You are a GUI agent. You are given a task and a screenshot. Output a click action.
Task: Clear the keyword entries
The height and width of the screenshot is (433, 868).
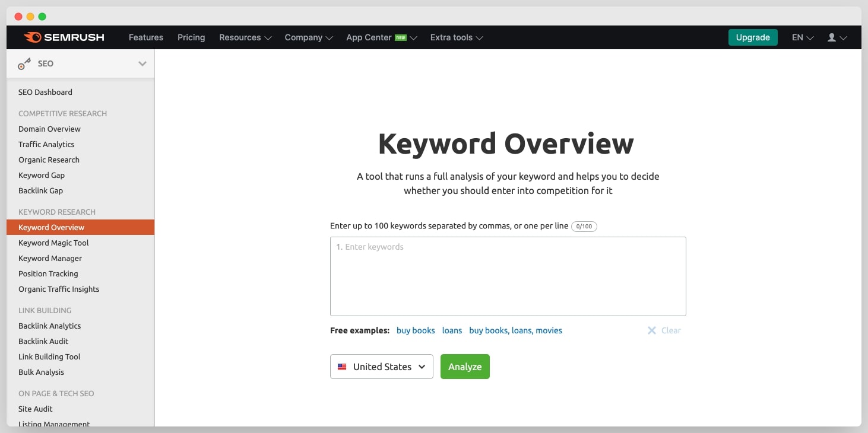[x=664, y=330]
